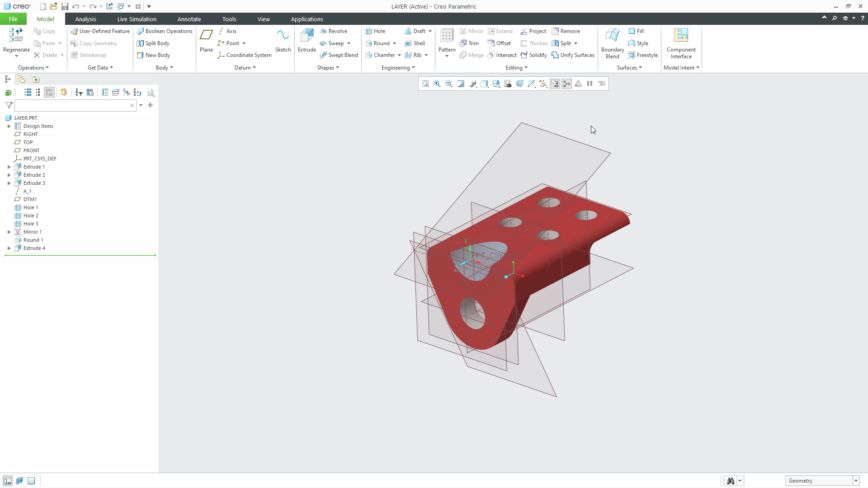Click the Refit zoom icon in graphics toolbar
This screenshot has height=488, width=868.
(x=425, y=84)
